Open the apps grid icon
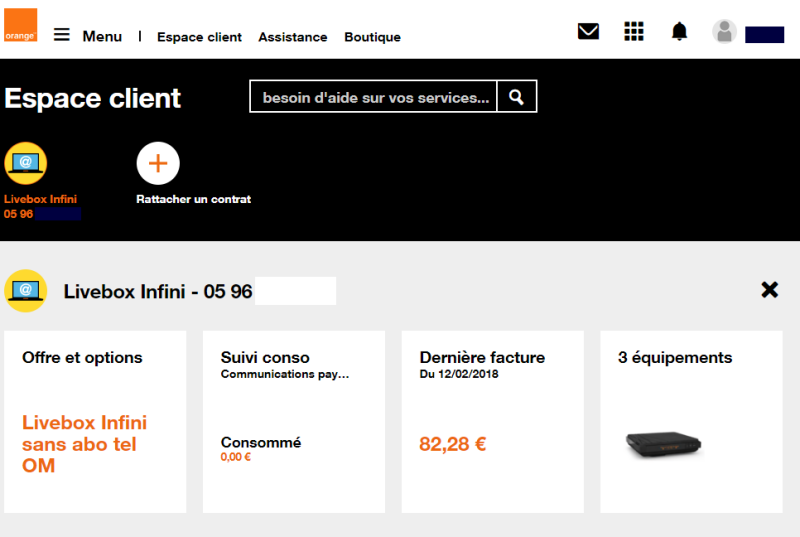Image resolution: width=800 pixels, height=537 pixels. pyautogui.click(x=634, y=31)
